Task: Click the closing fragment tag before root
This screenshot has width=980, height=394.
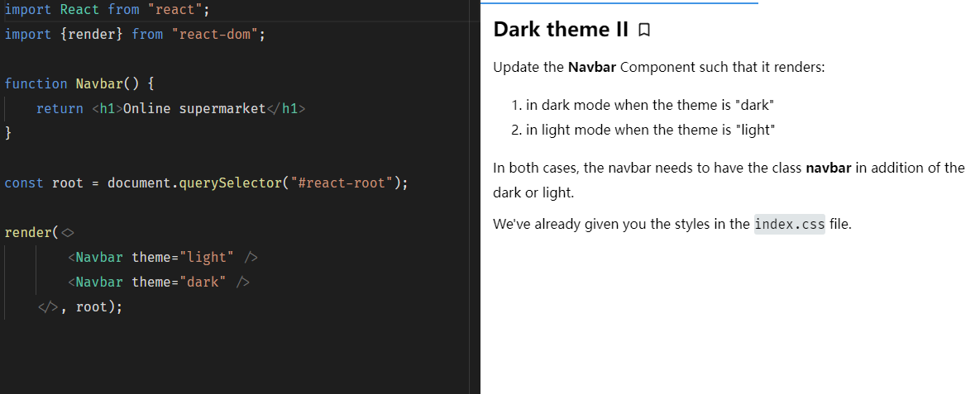Action: [47, 307]
